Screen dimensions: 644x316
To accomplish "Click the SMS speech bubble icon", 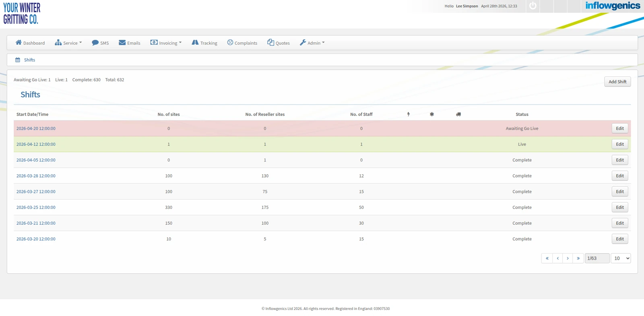I will (95, 42).
